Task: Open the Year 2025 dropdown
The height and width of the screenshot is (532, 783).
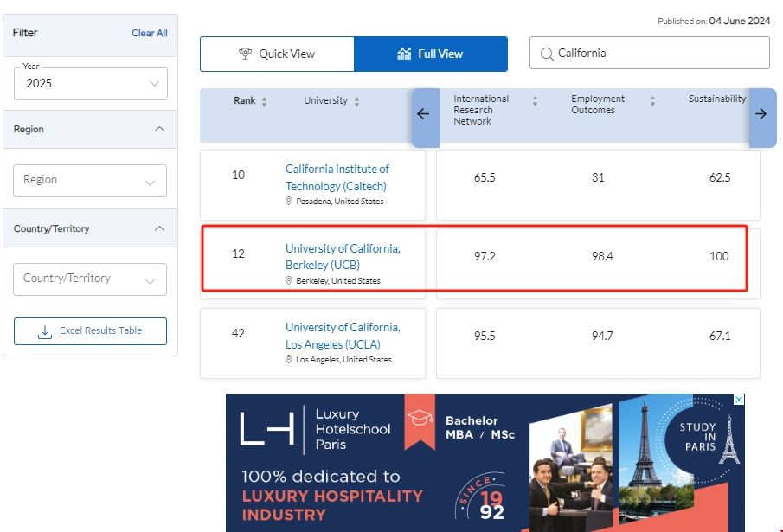Action: coord(91,84)
